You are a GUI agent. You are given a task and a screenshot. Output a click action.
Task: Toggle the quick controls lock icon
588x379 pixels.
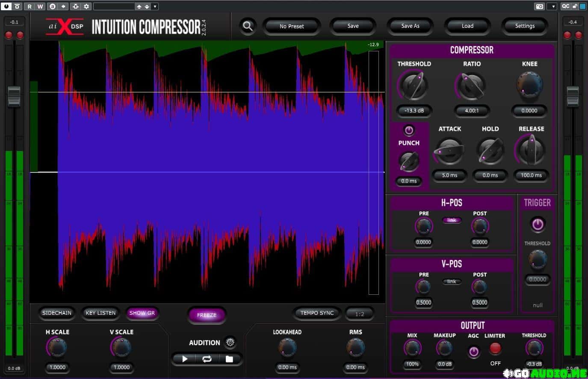[x=575, y=6]
